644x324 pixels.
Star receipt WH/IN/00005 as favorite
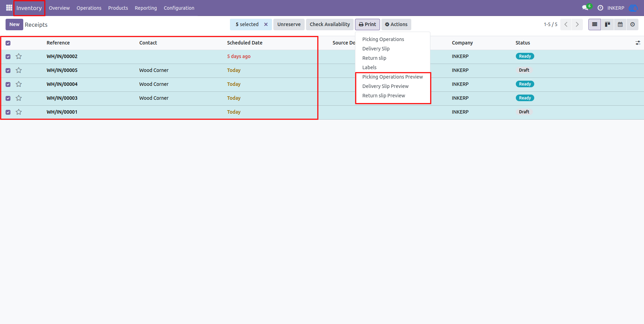[19, 70]
